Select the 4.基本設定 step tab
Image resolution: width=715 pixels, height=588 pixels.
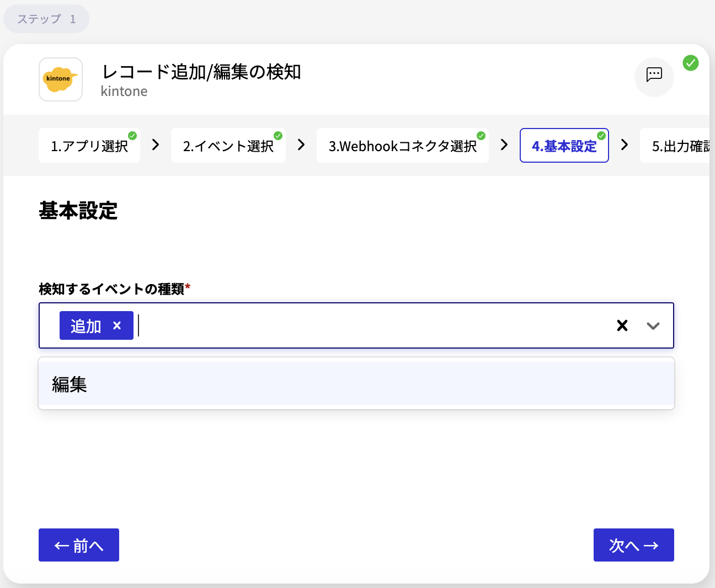[564, 146]
